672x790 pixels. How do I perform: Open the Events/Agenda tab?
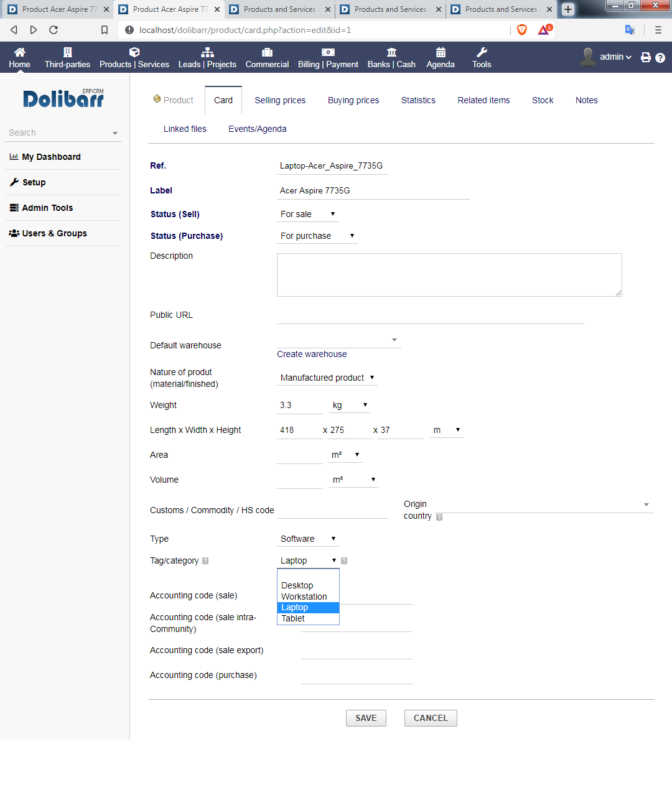coord(258,129)
